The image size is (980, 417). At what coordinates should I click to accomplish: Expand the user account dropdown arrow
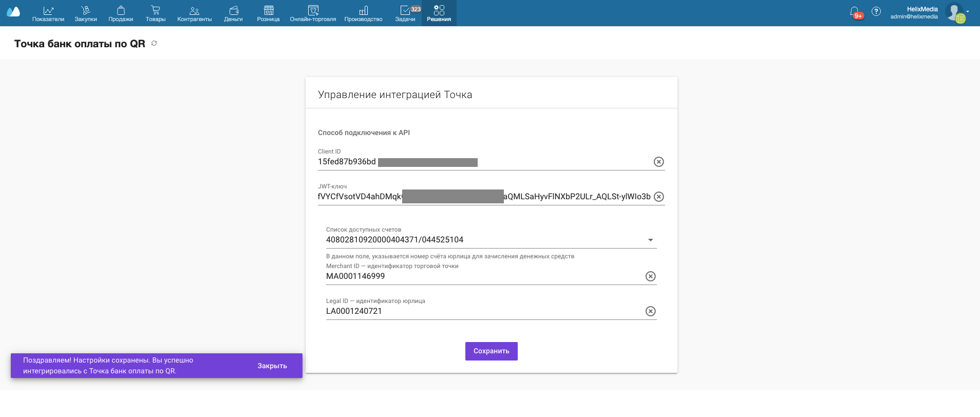(x=968, y=11)
